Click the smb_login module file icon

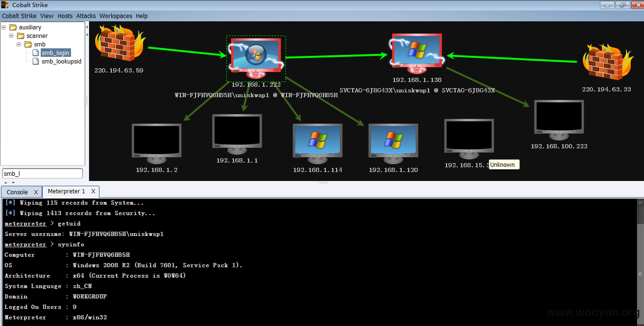point(36,53)
